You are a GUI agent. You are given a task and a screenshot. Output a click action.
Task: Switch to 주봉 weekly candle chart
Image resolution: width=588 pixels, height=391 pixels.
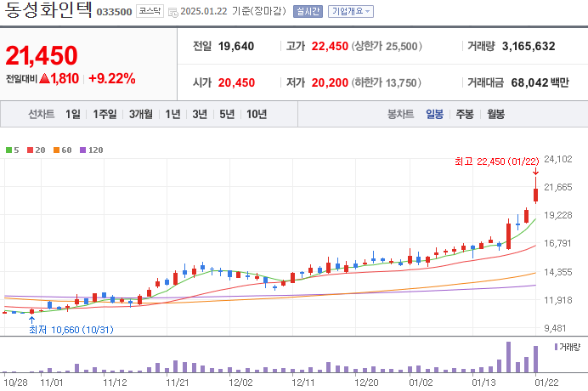[x=465, y=114]
